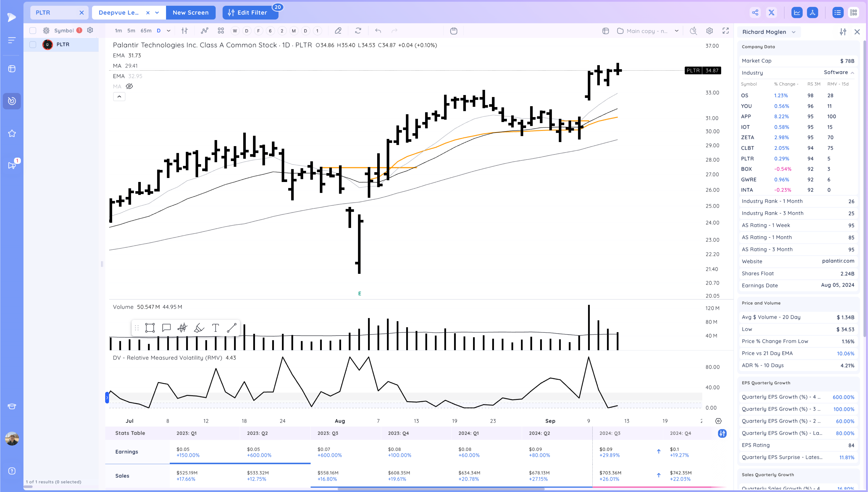Image resolution: width=868 pixels, height=492 pixels.
Task: Open chart settings gear icon
Action: pyautogui.click(x=709, y=31)
